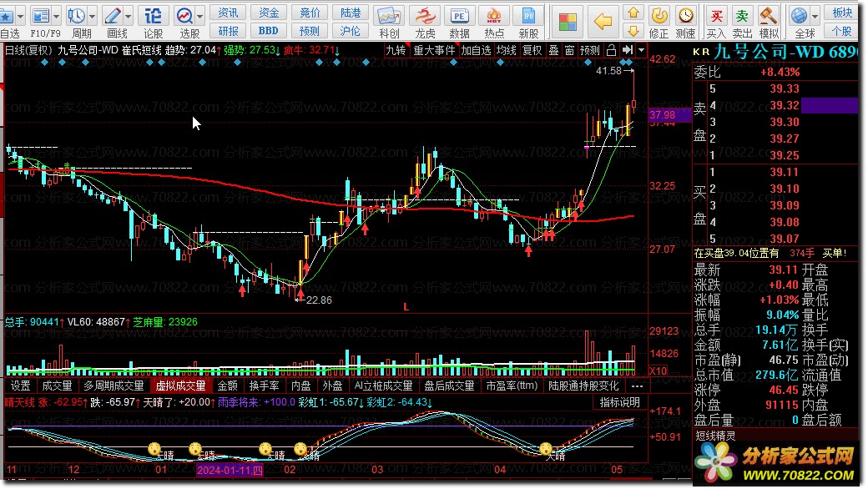Screen dimensions: 868x489
Task: Toggle 预测 in the chart toolbar
Action: pyautogui.click(x=589, y=50)
